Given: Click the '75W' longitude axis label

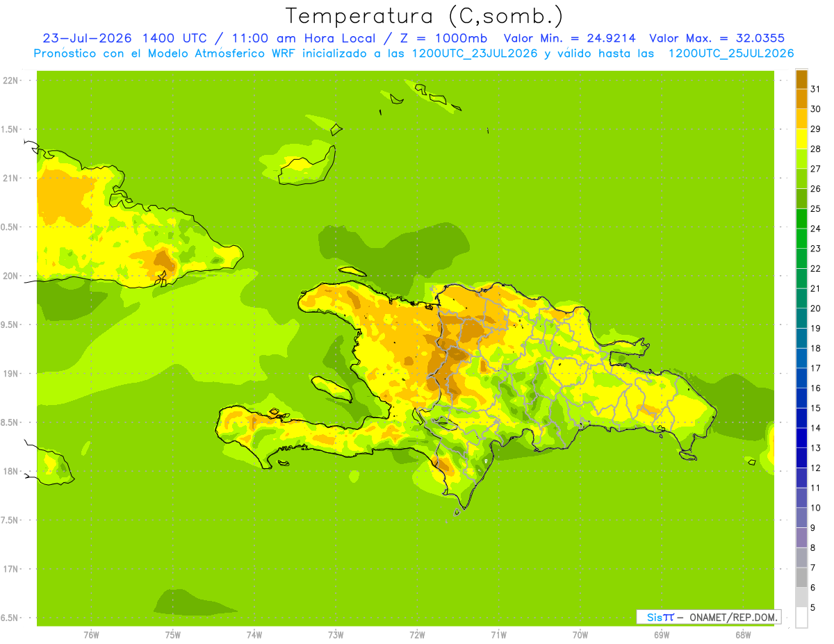Looking at the screenshot, I should 173,635.
